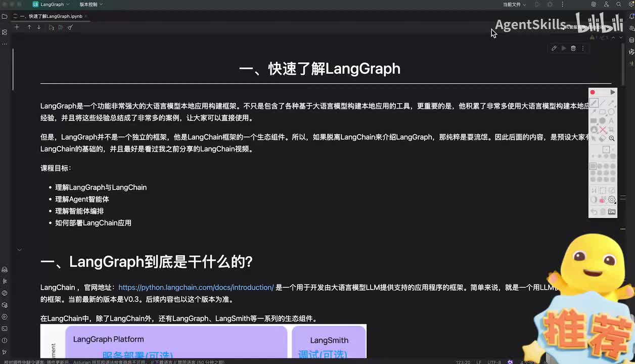635x364 pixels.
Task: Click LF line separator in status bar
Action: tap(479, 362)
